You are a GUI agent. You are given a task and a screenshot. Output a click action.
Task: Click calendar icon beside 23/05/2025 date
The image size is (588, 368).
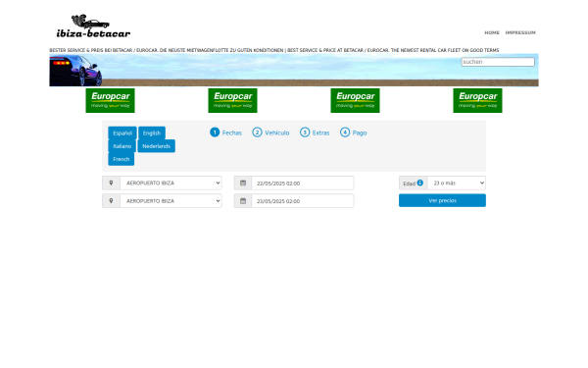[243, 201]
